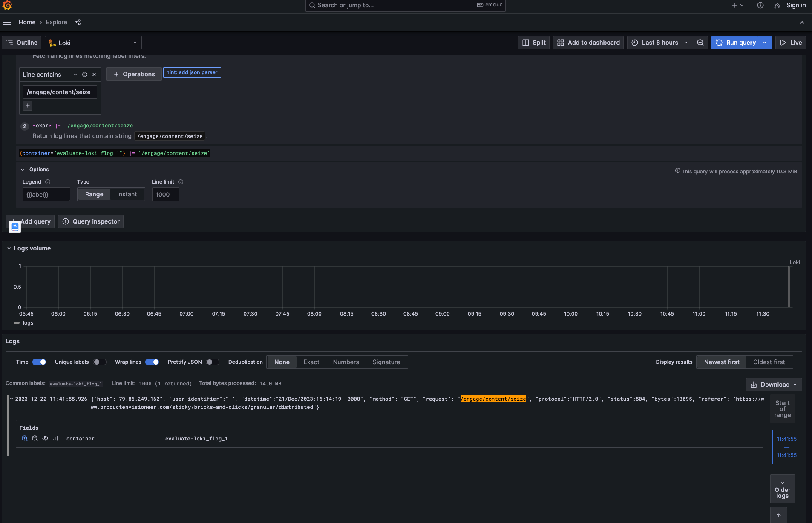This screenshot has height=523, width=812.
Task: Click the Split view button
Action: point(534,43)
